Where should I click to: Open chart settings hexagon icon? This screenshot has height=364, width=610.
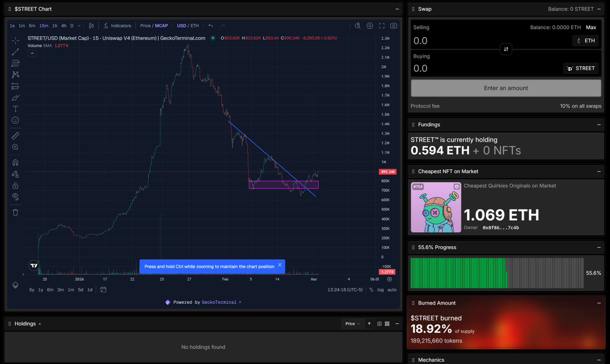point(370,25)
